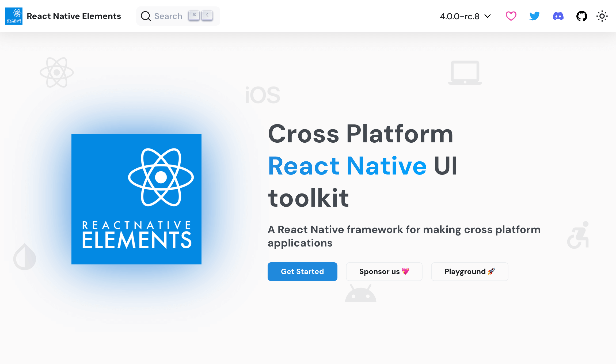Click the large blue React Native Elements logo
The image size is (616, 364).
click(136, 199)
